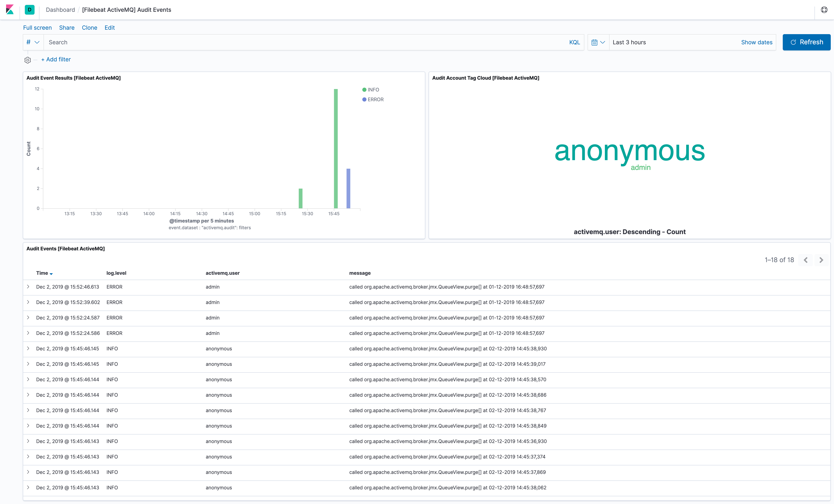Click the Refresh button
The image size is (834, 504).
pyautogui.click(x=806, y=42)
